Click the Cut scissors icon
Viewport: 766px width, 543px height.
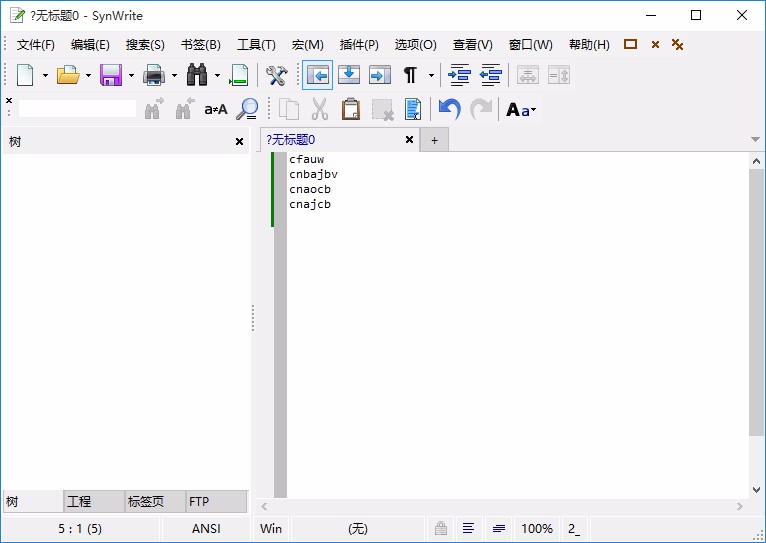(319, 109)
